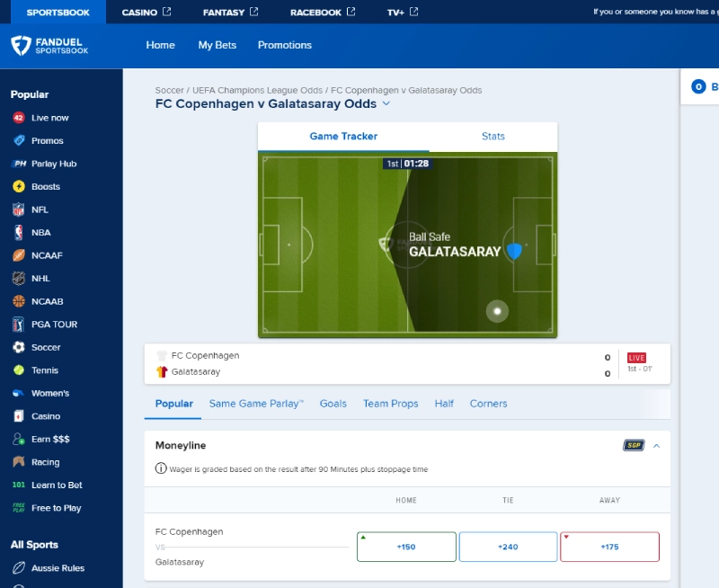Bet Galatasaray away at +175

[x=610, y=547]
